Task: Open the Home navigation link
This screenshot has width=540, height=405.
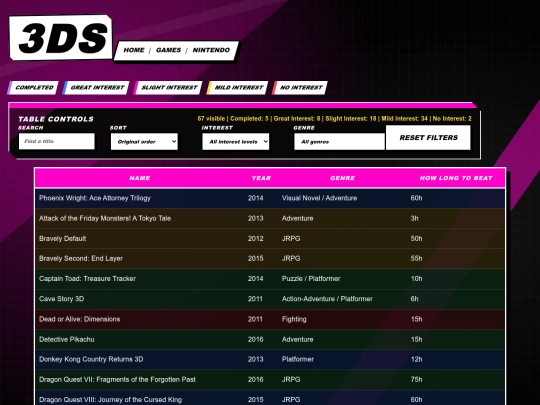Action: point(134,50)
